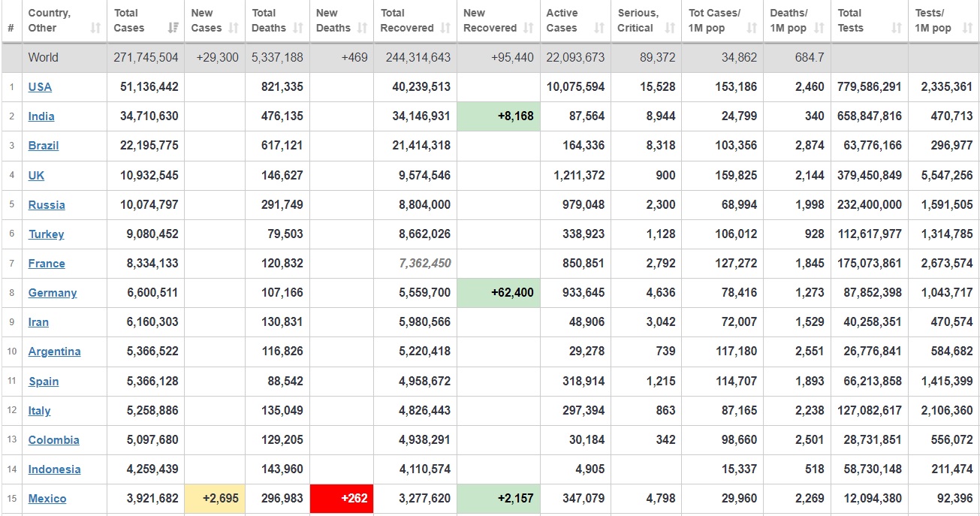Select India tests per million 470,713
Screen dimensions: 980x516
(x=951, y=116)
